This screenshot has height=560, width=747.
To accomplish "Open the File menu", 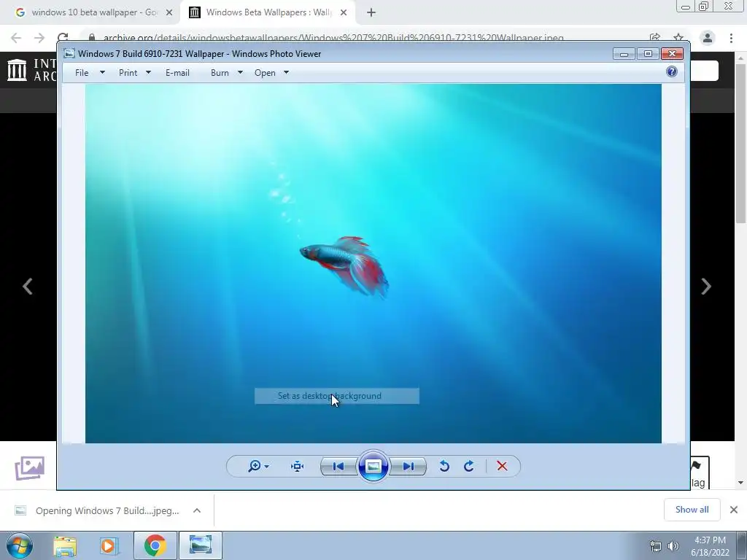I will [82, 73].
